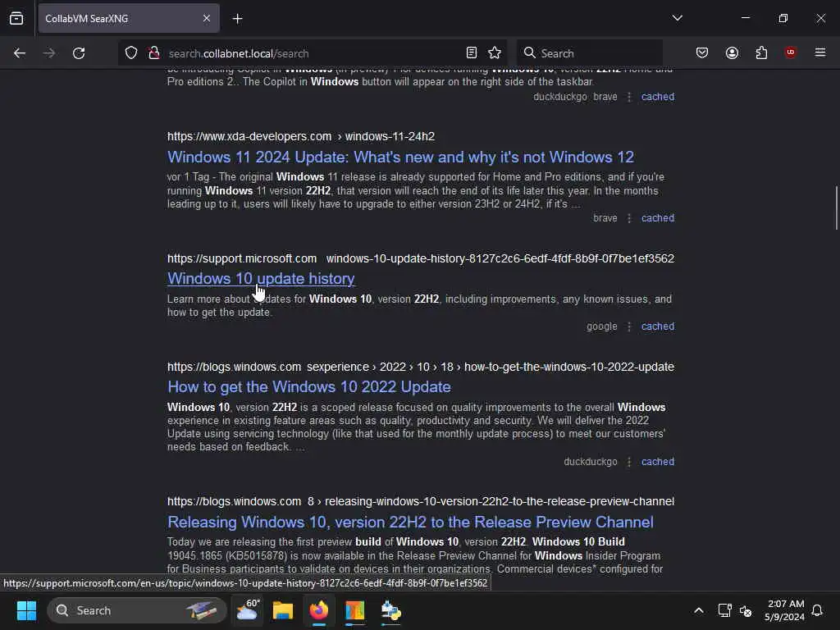Open the Windows Start menu
This screenshot has height=630, width=840.
coord(26,610)
